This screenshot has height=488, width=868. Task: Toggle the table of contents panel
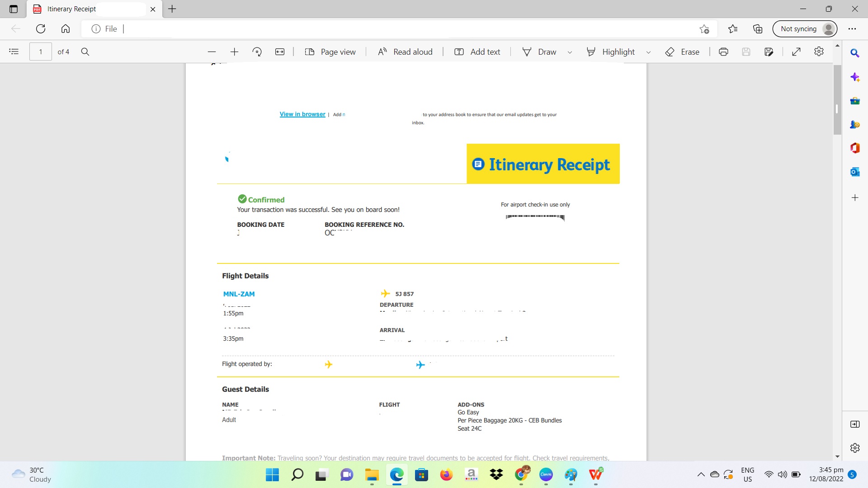point(14,52)
